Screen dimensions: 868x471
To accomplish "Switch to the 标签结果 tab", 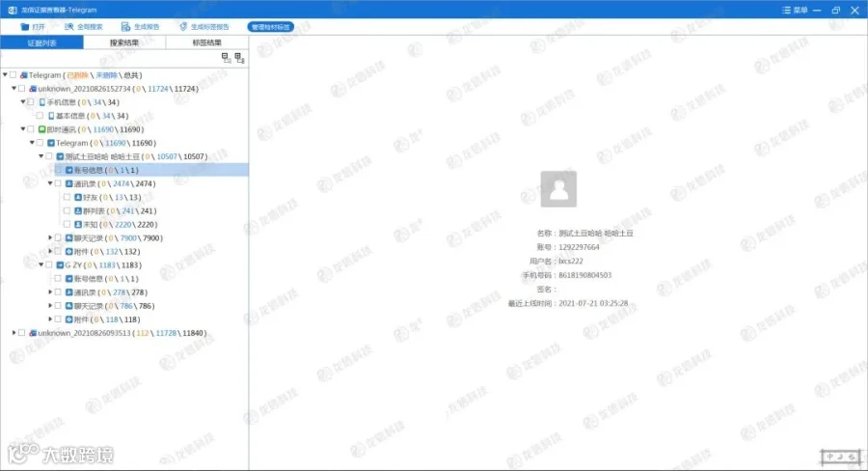I will (207, 42).
